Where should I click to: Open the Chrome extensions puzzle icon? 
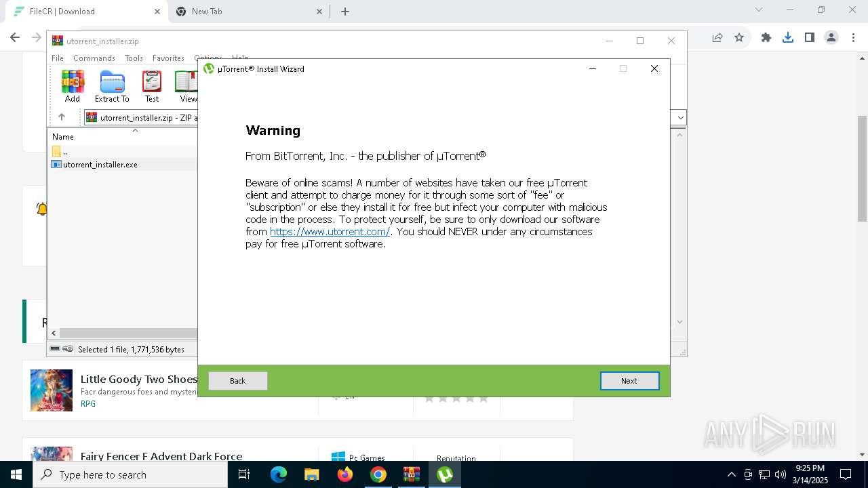[x=766, y=38]
